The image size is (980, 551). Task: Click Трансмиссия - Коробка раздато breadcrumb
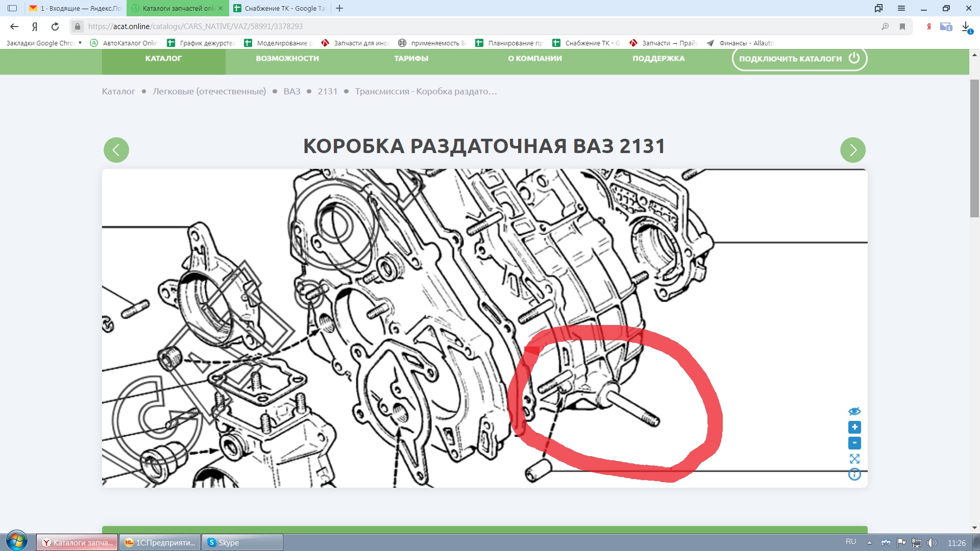(426, 91)
